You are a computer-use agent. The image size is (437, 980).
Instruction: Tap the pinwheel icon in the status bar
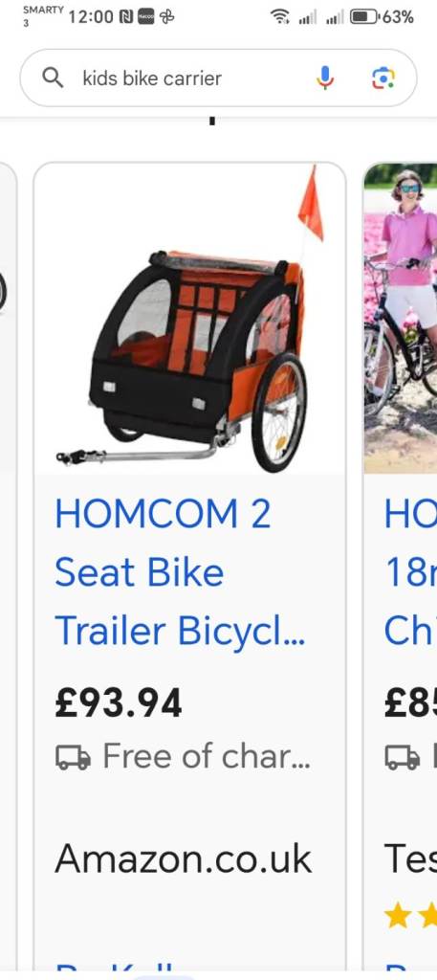coord(166,17)
